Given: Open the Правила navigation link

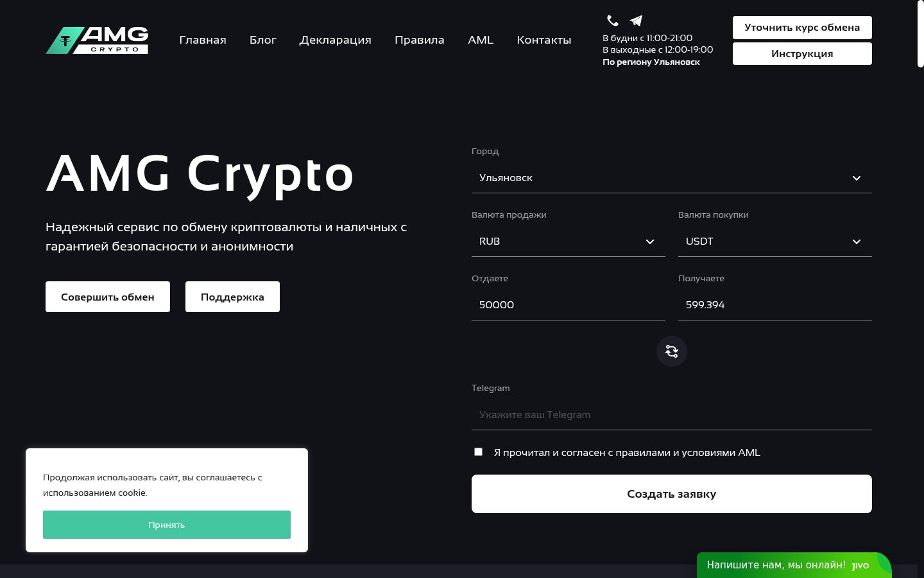Looking at the screenshot, I should 420,40.
